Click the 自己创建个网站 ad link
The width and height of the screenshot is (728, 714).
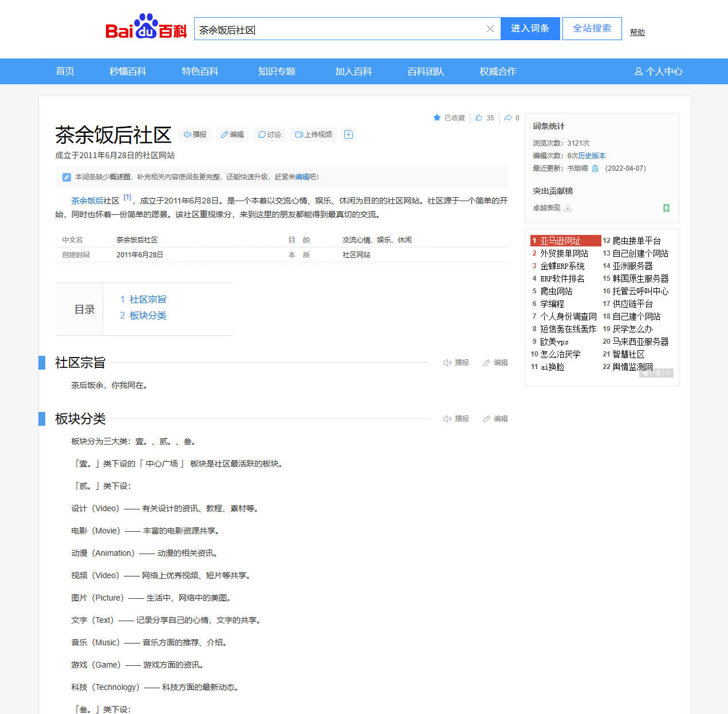pyautogui.click(x=640, y=253)
